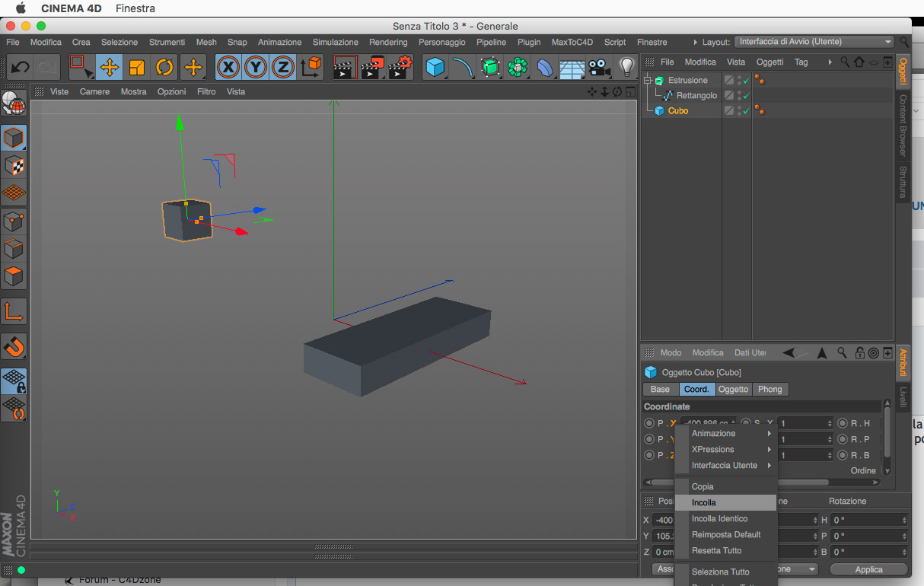Open MaxToC4D menu

pyautogui.click(x=572, y=42)
